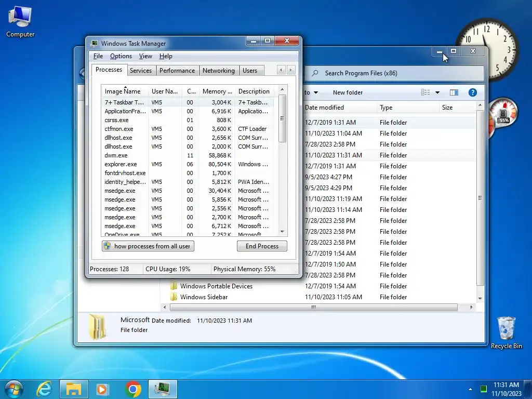532x399 pixels.
Task: Click the Search Program Files (x86) field
Action: tap(394, 73)
